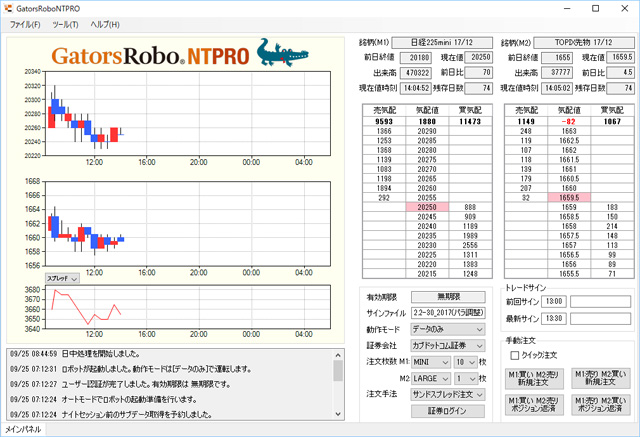Click the red -82 value in M2 board
The width and height of the screenshot is (640, 437).
[569, 122]
